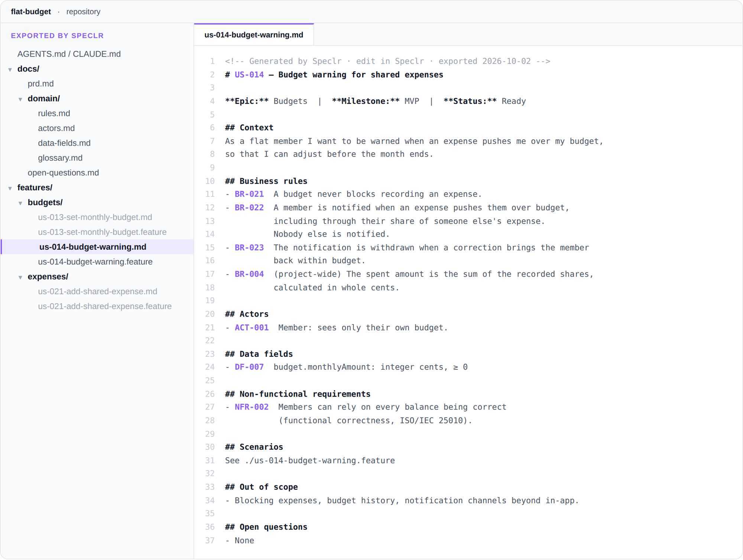Click the '## Context' heading line
Image resolution: width=743 pixels, height=560 pixels.
click(x=249, y=128)
